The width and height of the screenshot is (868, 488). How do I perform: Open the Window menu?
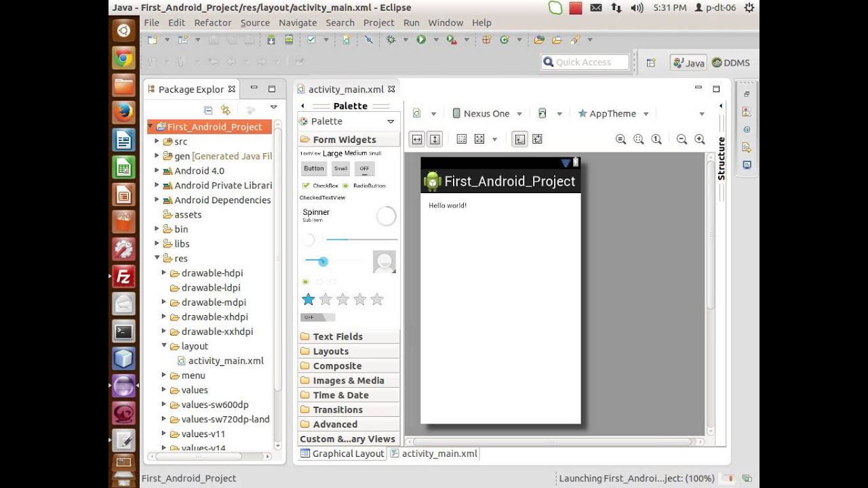(446, 22)
